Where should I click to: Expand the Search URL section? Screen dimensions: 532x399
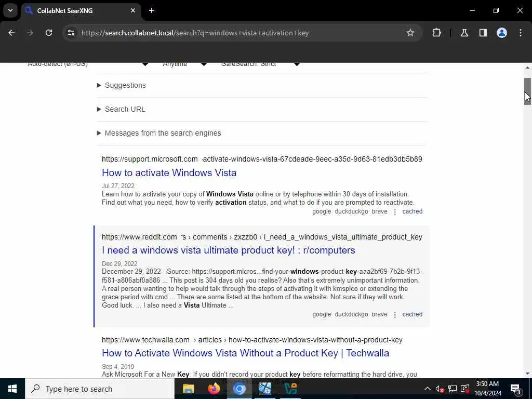[121, 109]
